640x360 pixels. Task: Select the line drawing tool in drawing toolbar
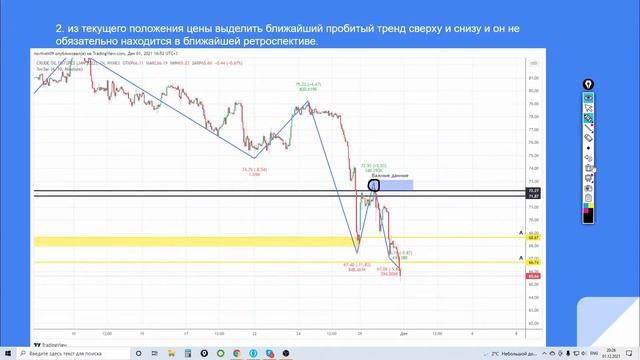pyautogui.click(x=588, y=128)
